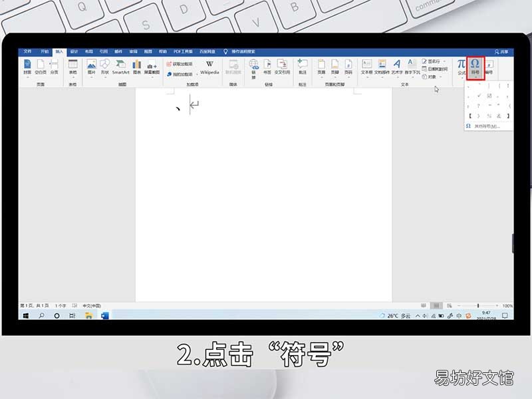532x399 pixels.
Task: Switch to Read Mode view in the status bar
Action: pos(424,306)
